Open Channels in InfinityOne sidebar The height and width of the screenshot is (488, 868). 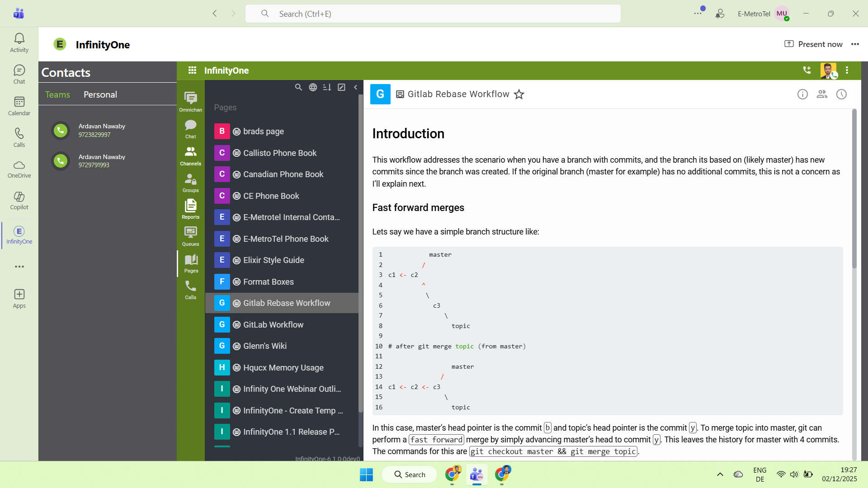(191, 156)
